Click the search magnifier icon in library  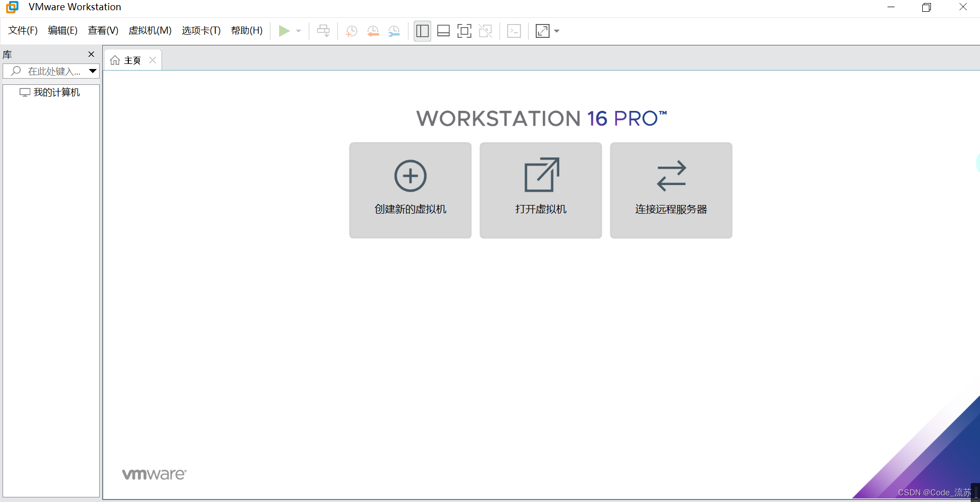pos(16,71)
